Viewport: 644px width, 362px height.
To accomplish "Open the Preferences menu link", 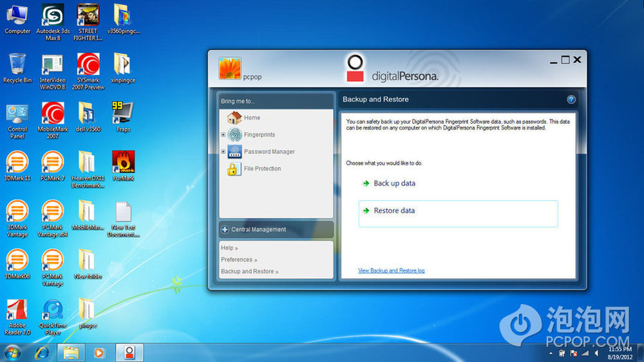I will [239, 260].
